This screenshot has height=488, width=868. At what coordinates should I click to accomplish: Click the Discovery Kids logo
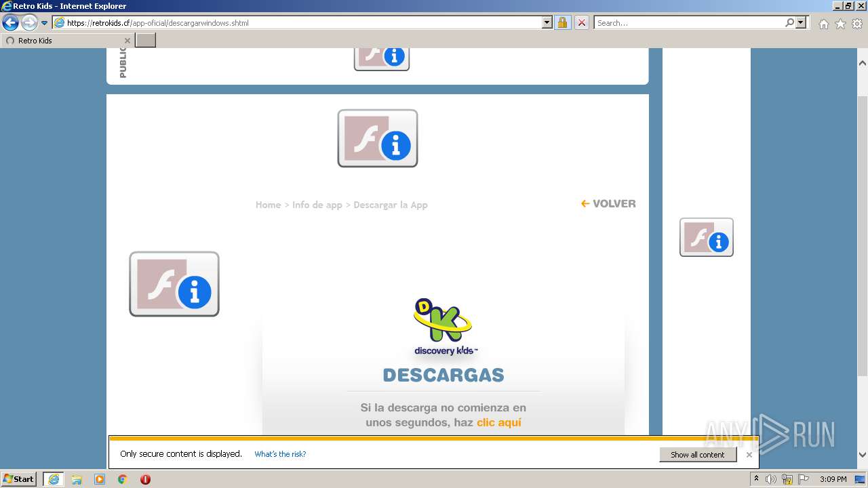click(446, 327)
